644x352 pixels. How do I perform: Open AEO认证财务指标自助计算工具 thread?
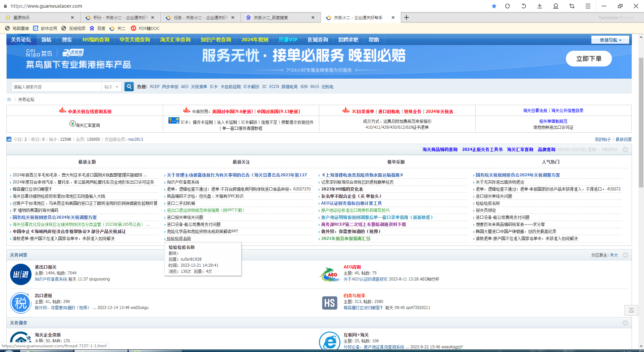(351, 203)
